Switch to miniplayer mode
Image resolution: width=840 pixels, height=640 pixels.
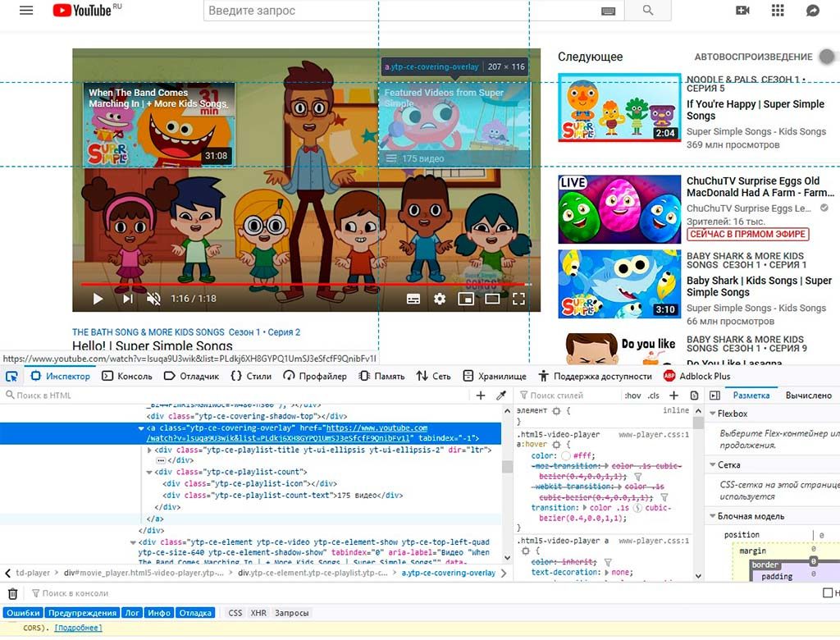tap(466, 299)
